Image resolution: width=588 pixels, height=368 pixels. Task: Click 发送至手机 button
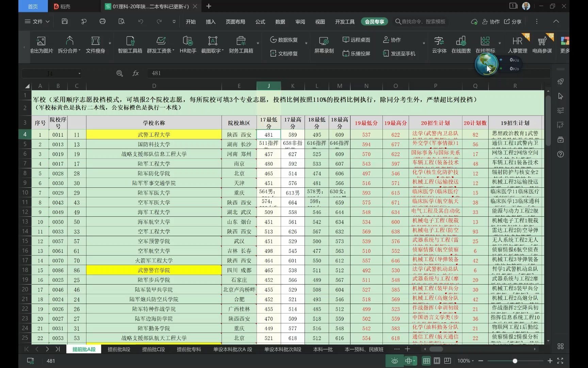pyautogui.click(x=399, y=53)
